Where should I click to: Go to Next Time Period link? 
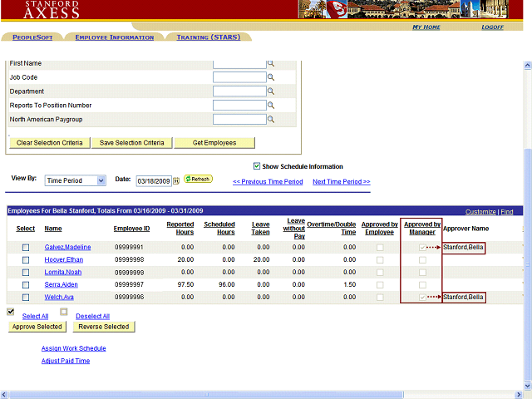(341, 181)
